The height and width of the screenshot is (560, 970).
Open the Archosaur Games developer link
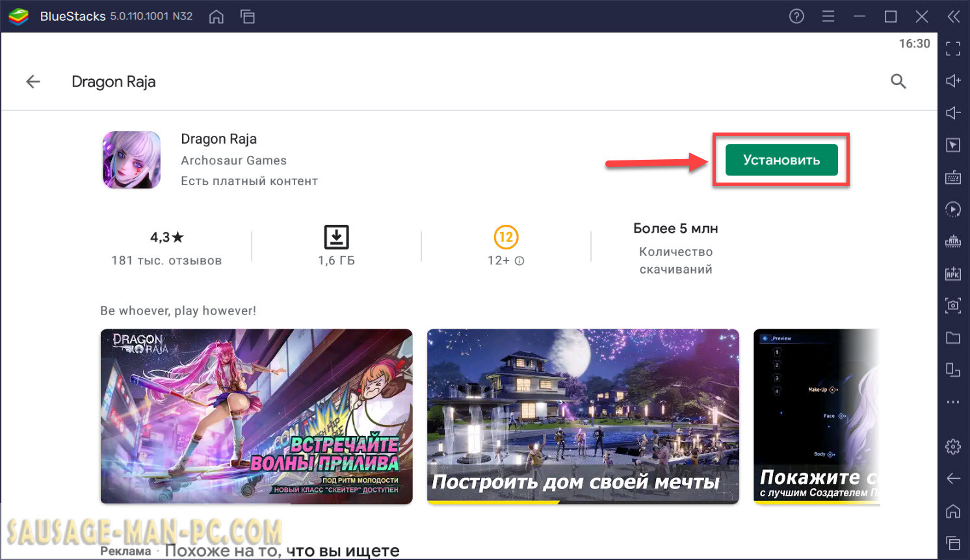pos(233,160)
